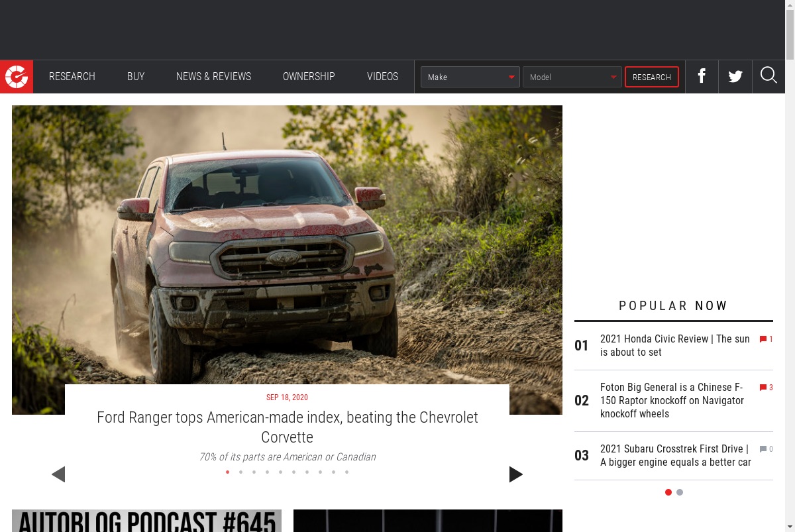This screenshot has width=795, height=532.
Task: Click the SEP 18, 2020 date
Action: coord(287,398)
